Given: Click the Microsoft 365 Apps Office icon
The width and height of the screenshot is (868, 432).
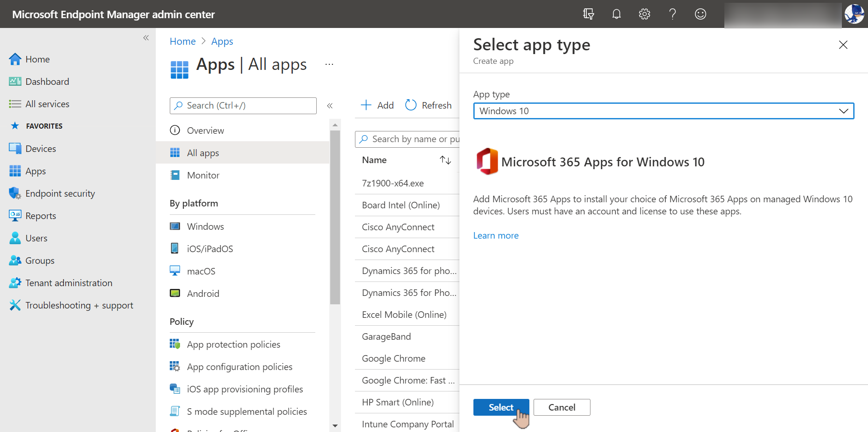Looking at the screenshot, I should [486, 161].
